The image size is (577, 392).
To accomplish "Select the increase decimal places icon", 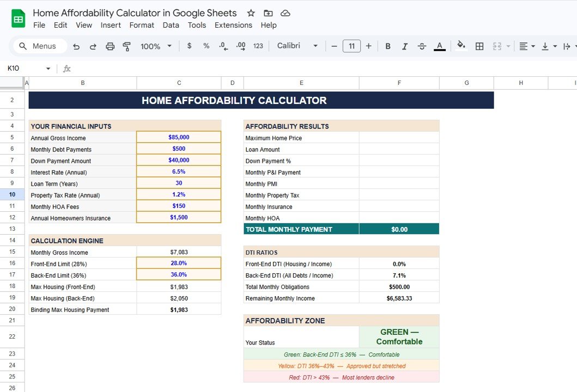I will pyautogui.click(x=240, y=46).
